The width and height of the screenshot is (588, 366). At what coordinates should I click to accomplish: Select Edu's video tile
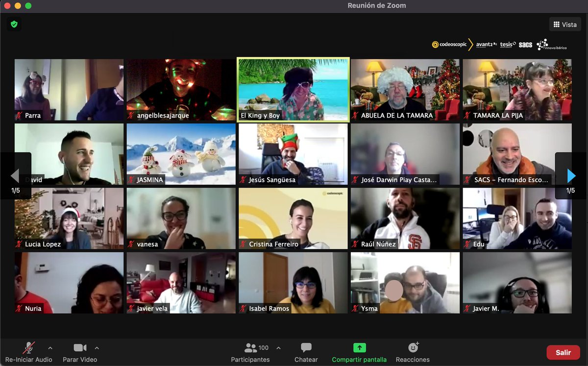coord(517,219)
